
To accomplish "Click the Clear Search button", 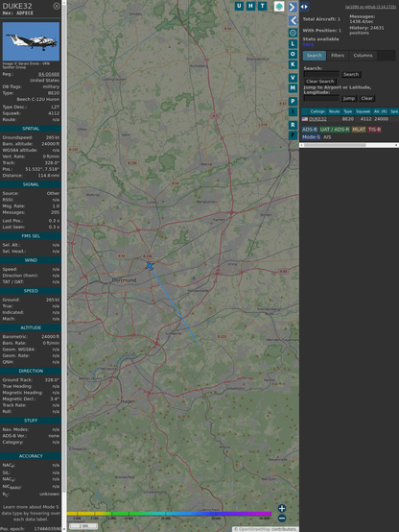I will coord(320,81).
